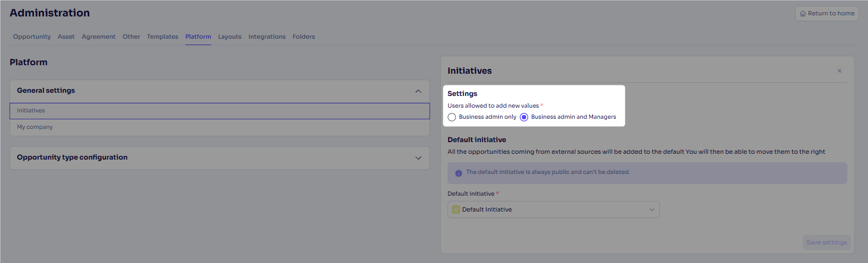Navigate to the Folders tab
Viewport: 868px width, 263px height.
coord(304,37)
